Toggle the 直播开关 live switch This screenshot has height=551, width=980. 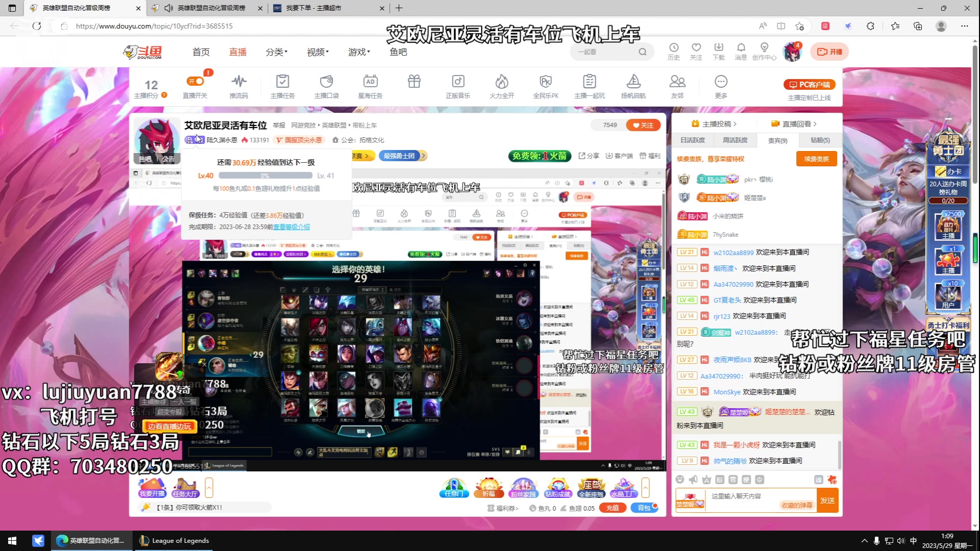[195, 81]
